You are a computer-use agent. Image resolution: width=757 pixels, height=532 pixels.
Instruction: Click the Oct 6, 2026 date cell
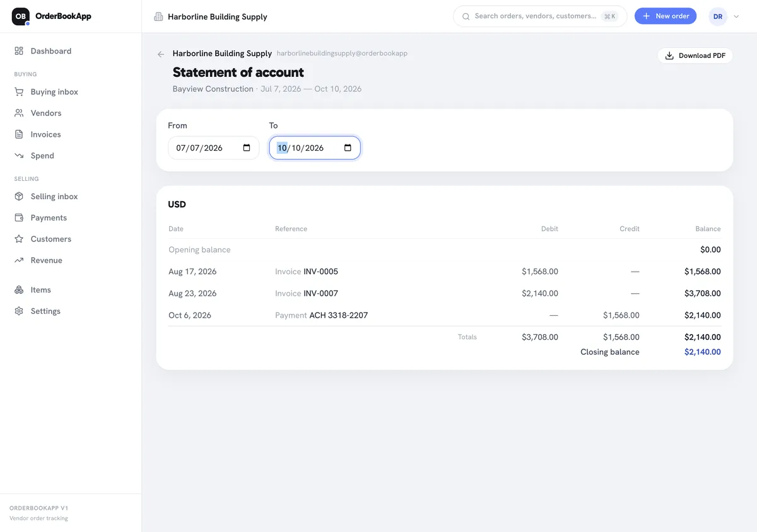(190, 315)
